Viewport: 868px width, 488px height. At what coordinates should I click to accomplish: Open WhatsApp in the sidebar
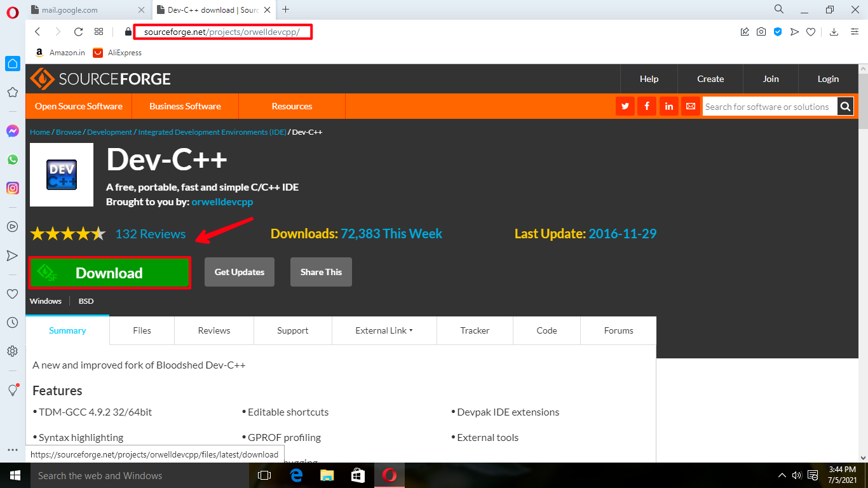[13, 159]
